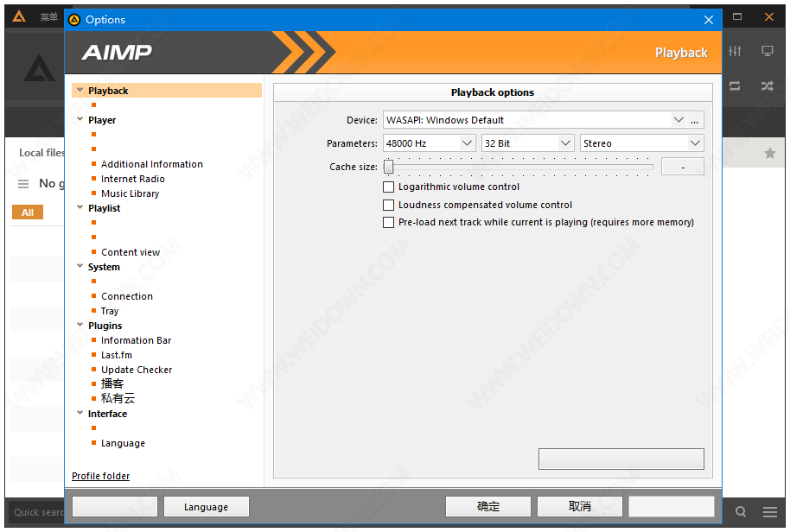Open Content view settings

point(131,252)
